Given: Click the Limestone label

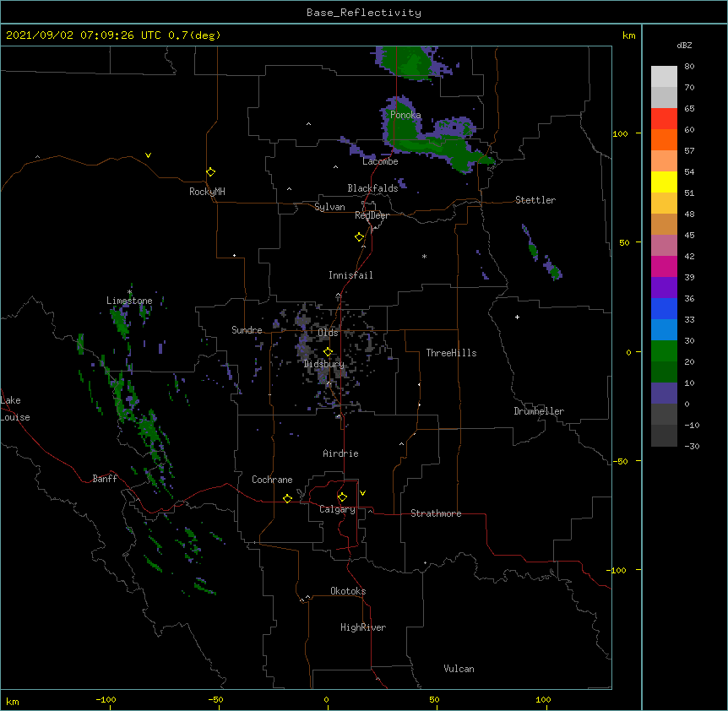Looking at the screenshot, I should pyautogui.click(x=129, y=301).
